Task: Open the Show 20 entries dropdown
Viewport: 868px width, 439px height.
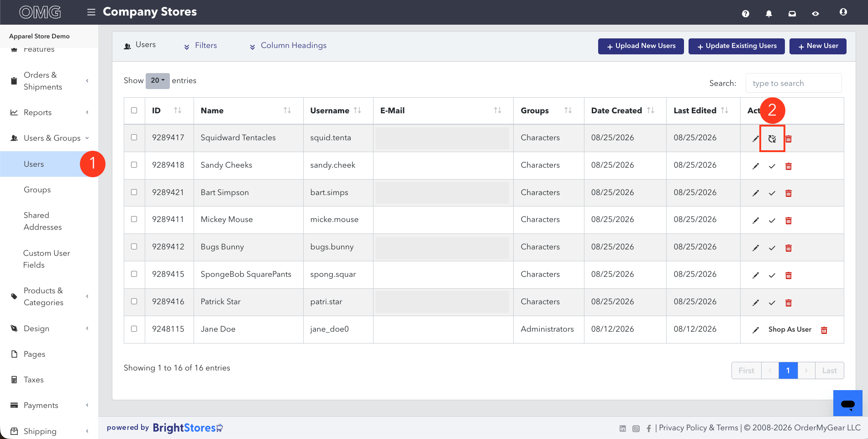Action: [x=158, y=81]
